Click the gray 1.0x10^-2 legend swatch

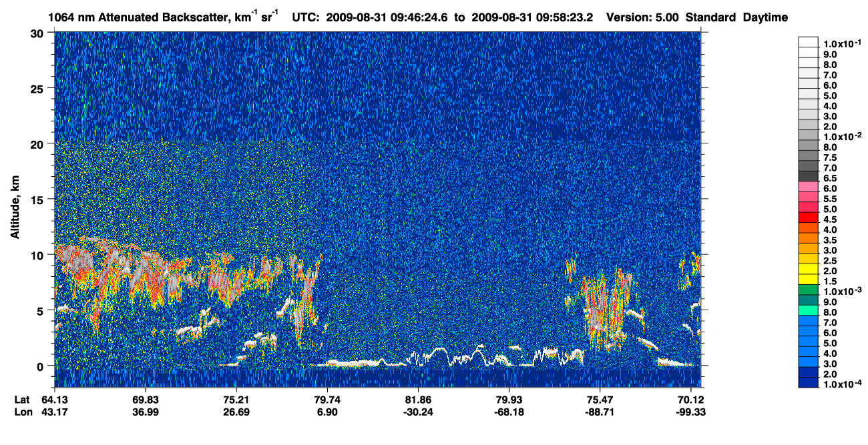click(x=808, y=135)
